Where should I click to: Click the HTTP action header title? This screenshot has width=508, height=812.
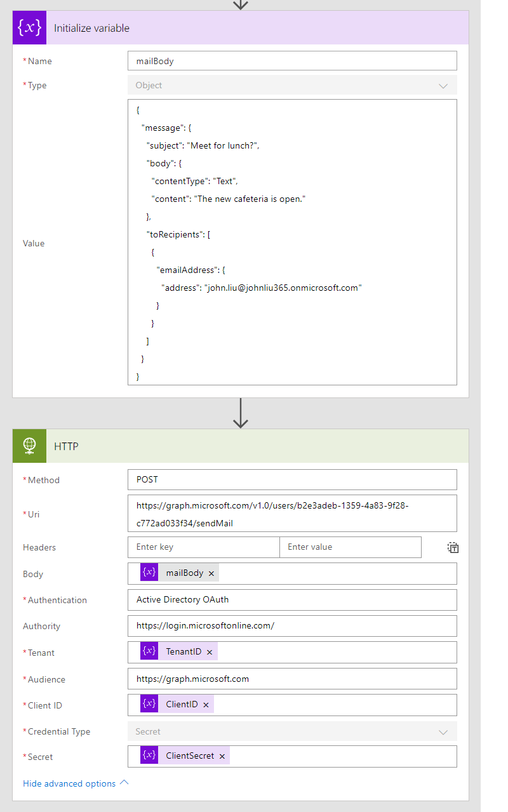coord(66,446)
